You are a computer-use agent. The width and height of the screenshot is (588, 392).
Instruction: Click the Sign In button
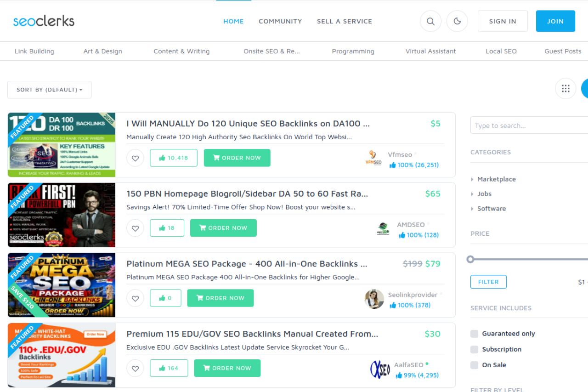503,21
